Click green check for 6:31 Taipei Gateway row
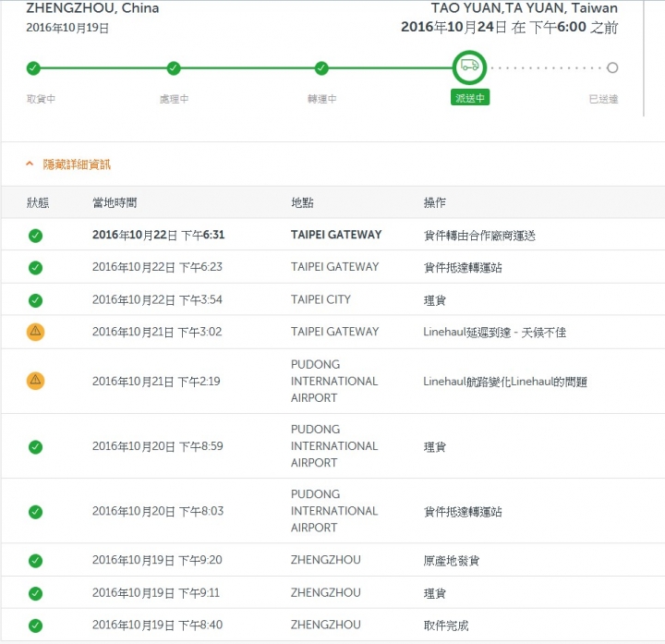665x644 pixels. 36,236
